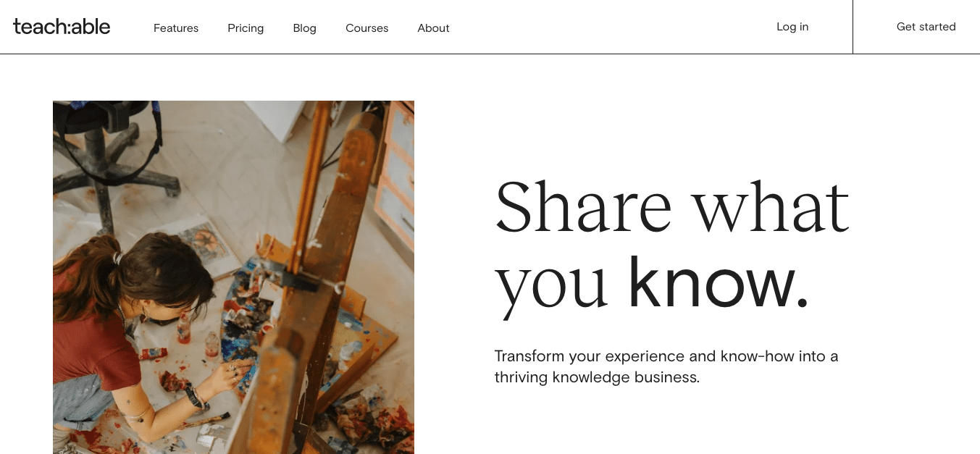Click the word "Share" in the headline
Screen dimensions: 980x454
click(x=583, y=206)
